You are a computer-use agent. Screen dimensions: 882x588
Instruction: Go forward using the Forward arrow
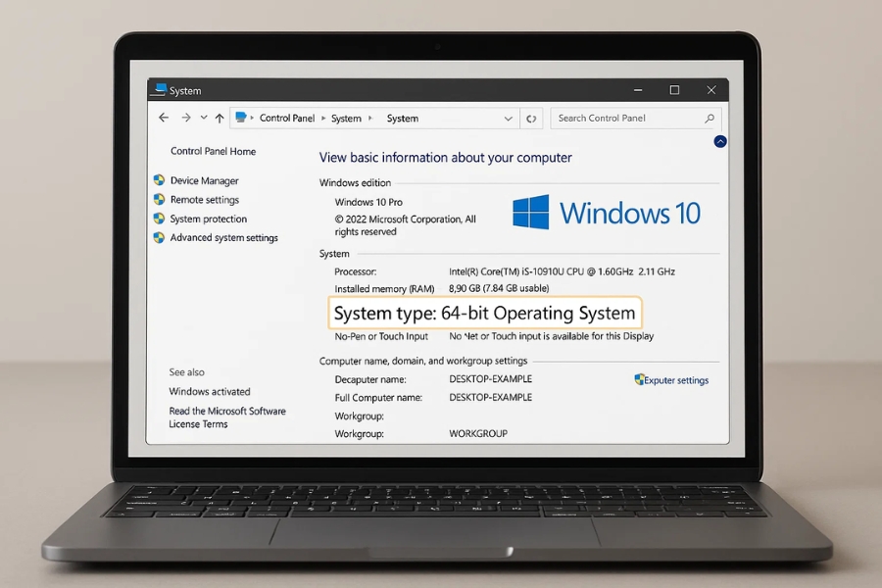coord(185,118)
